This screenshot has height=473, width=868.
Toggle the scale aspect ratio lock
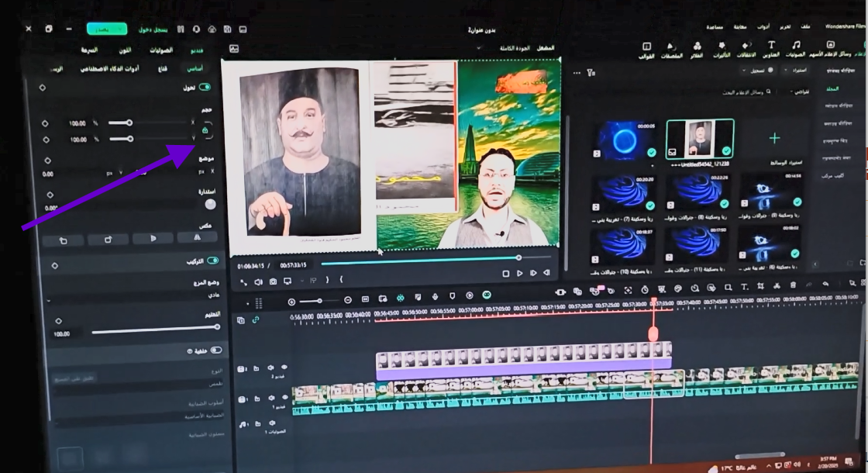point(205,131)
